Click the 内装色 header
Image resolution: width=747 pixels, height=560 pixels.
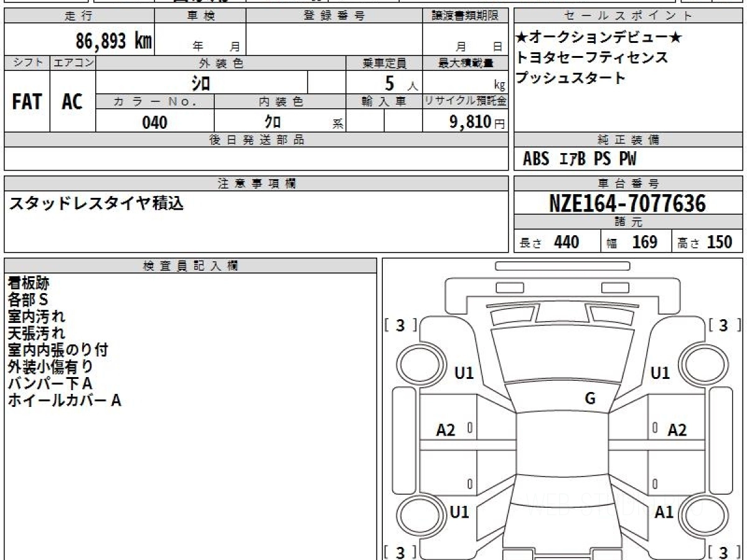point(280,102)
